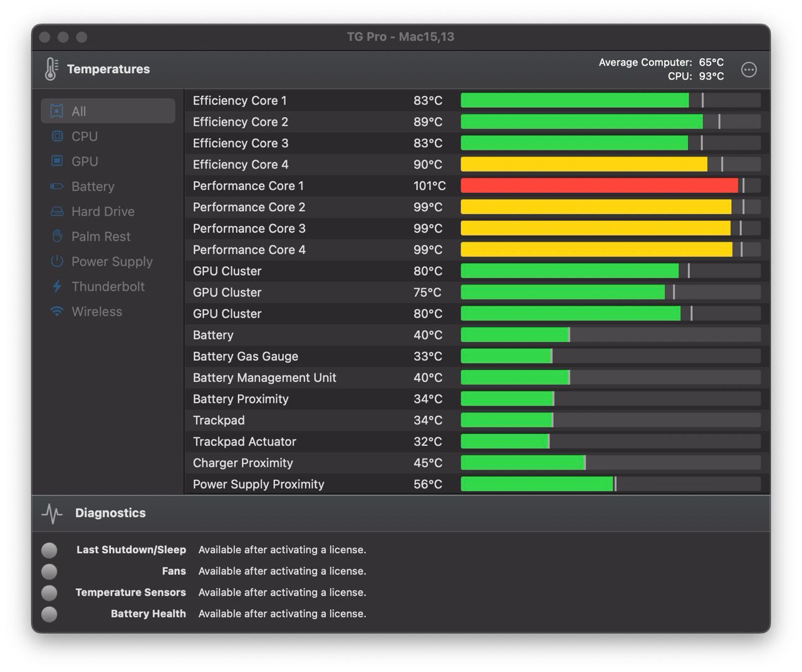This screenshot has height=672, width=802.
Task: Open the Wireless temperature section
Action: [96, 311]
